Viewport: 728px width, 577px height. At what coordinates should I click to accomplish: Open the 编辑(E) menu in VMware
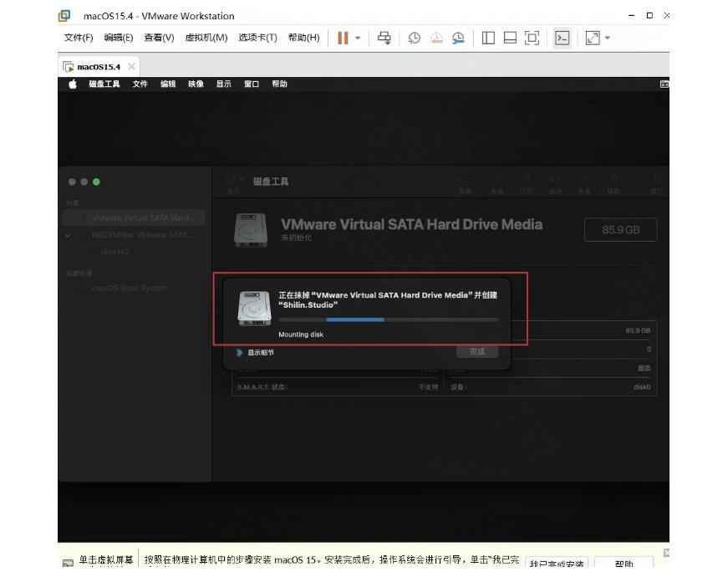(x=119, y=38)
